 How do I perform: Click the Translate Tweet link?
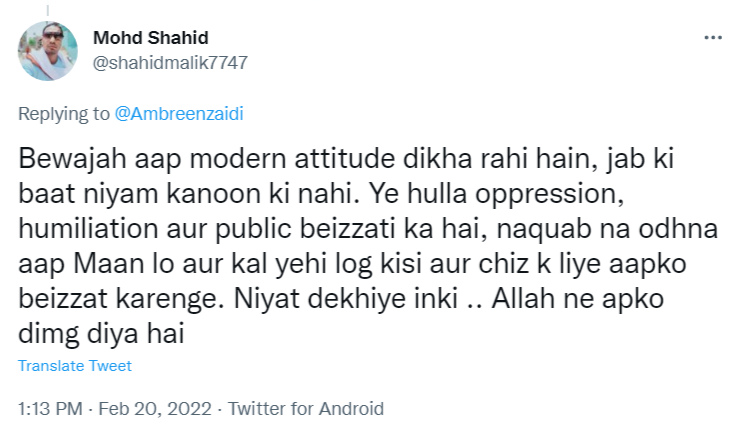[75, 366]
